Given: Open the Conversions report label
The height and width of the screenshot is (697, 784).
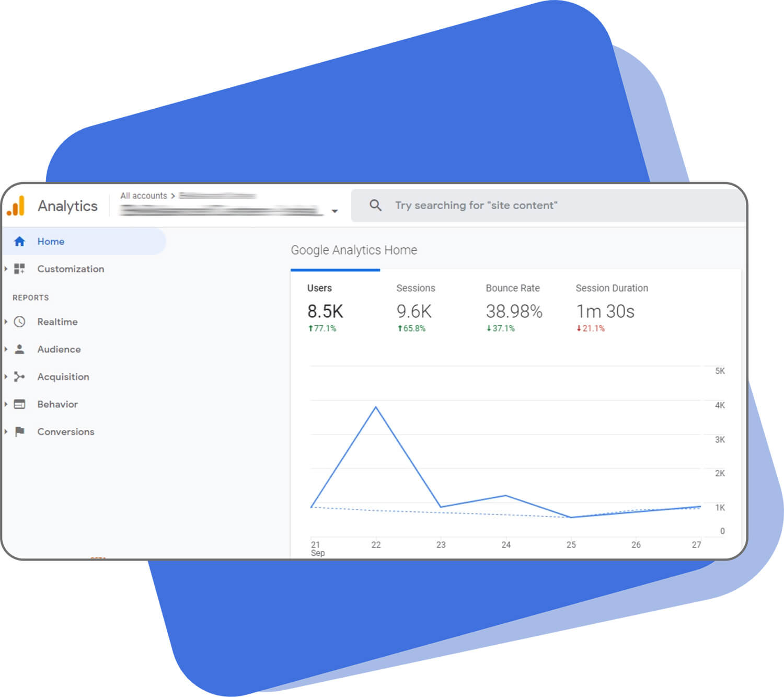Looking at the screenshot, I should [66, 431].
